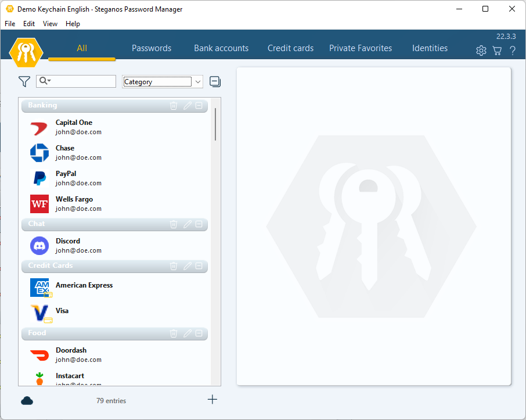This screenshot has width=526, height=420.
Task: Click the Steganos keys logo icon
Action: [26, 52]
